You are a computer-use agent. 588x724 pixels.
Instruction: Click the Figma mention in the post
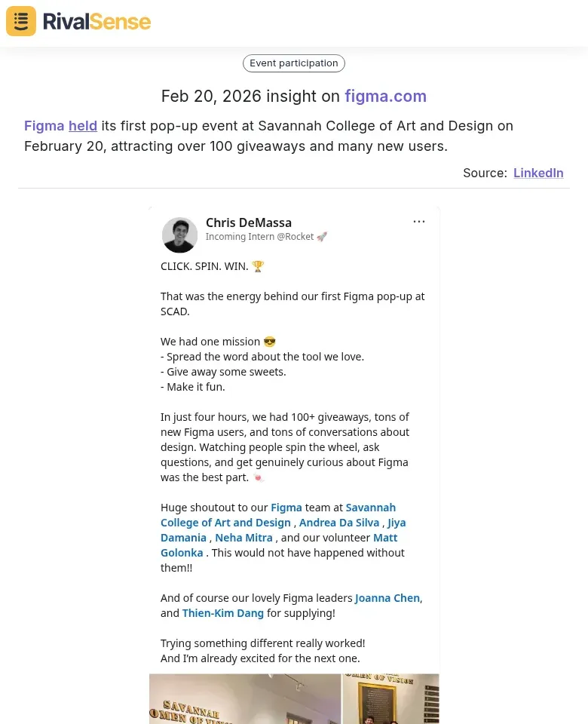286,508
